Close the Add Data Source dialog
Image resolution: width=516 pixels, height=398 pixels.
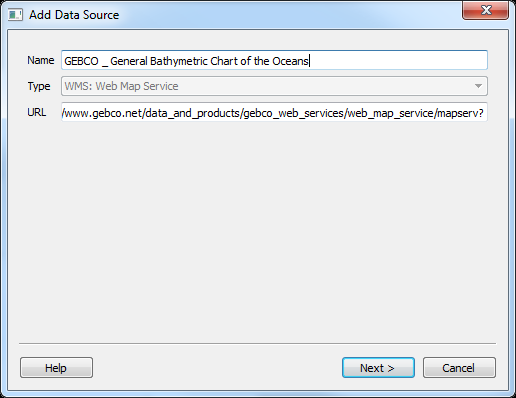pyautogui.click(x=485, y=10)
